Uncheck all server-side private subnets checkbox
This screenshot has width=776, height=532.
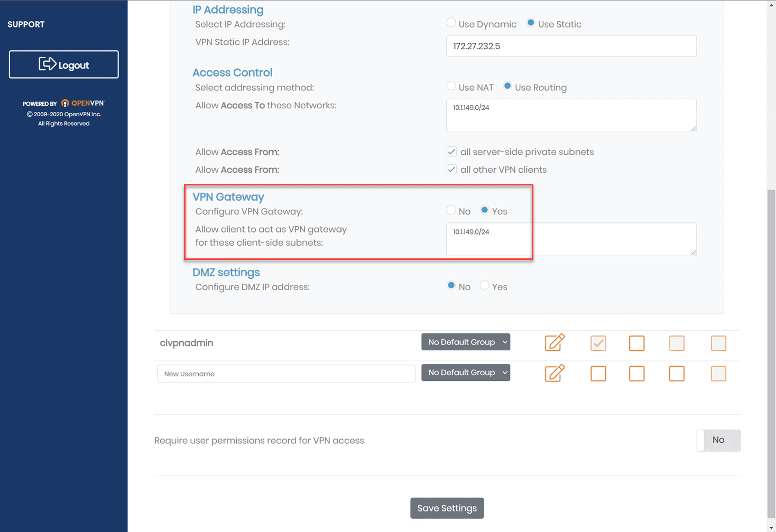click(x=451, y=152)
